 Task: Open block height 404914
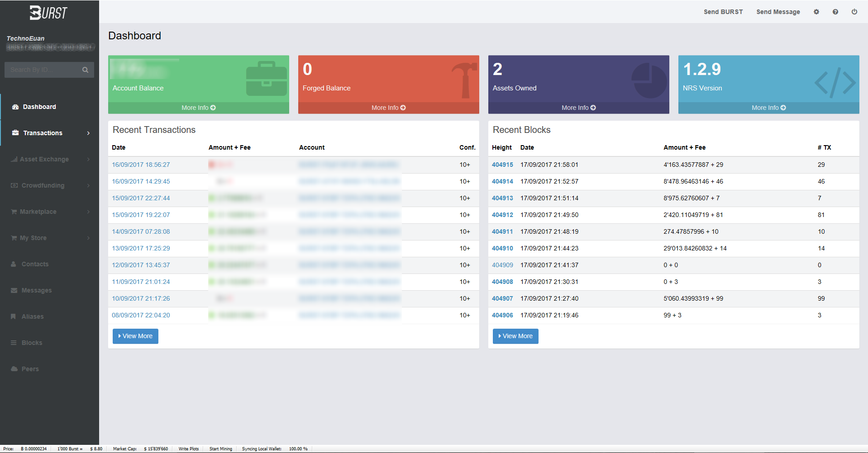click(502, 181)
